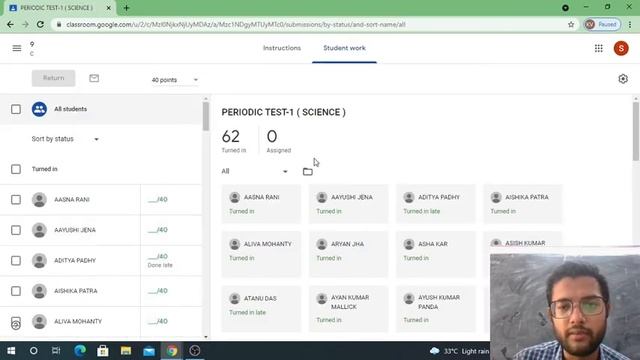The image size is (640, 360).
Task: Tick the checkbox for AASNA RANI
Action: 16,200
